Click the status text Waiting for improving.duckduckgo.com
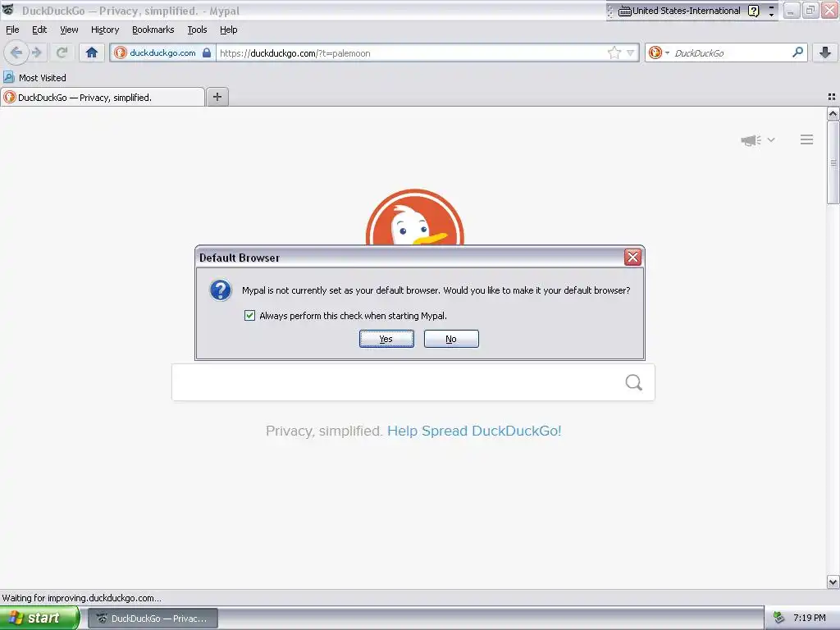Viewport: 840px width, 630px height. pos(81,598)
